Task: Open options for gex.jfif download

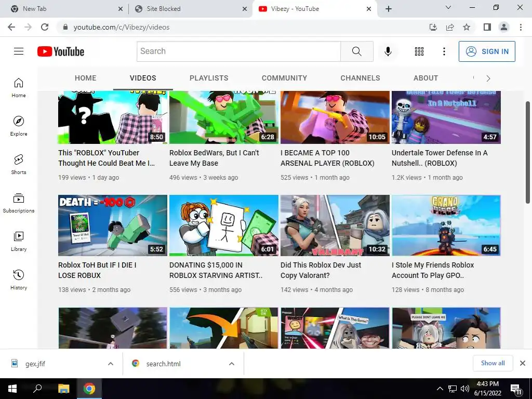Action: tap(111, 364)
